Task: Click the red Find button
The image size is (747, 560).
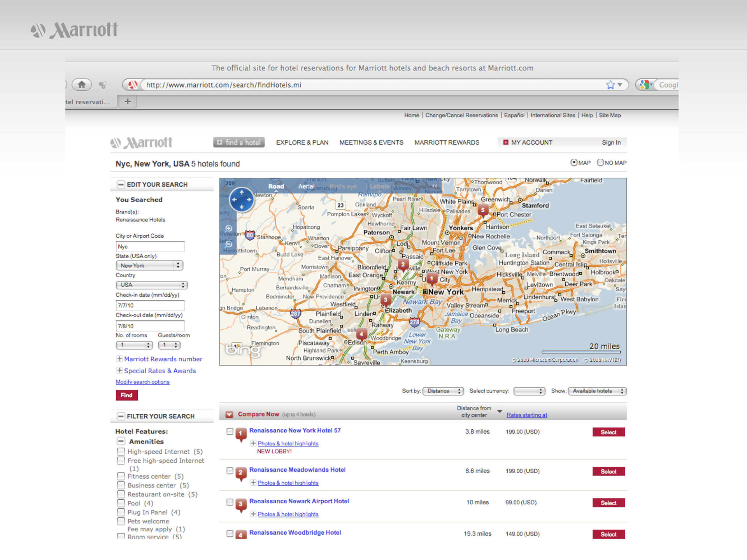Action: click(x=126, y=395)
